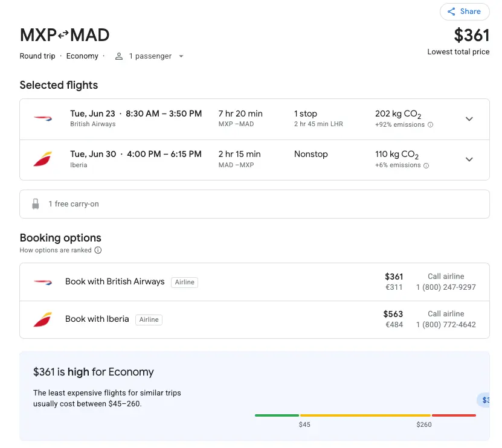
Task: Click the Airline tag next to Iberia
Action: (x=149, y=319)
